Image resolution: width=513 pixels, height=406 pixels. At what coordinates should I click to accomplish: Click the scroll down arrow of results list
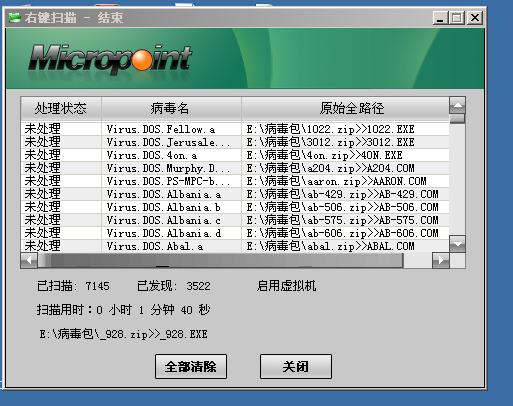(x=457, y=244)
